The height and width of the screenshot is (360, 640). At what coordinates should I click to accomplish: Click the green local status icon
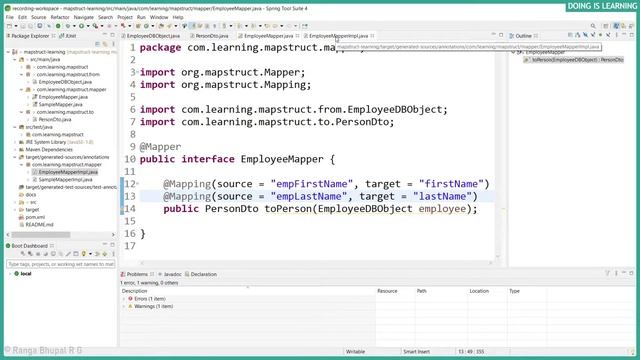point(17,273)
